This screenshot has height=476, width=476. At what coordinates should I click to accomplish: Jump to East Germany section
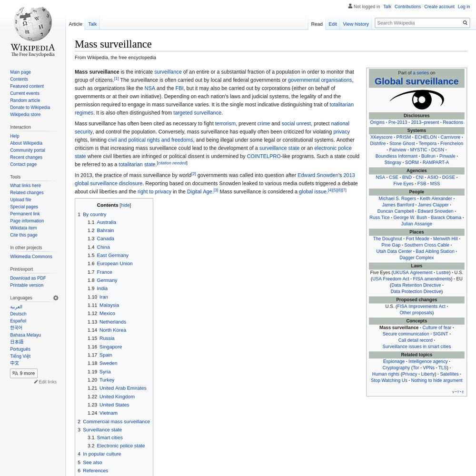(x=113, y=255)
